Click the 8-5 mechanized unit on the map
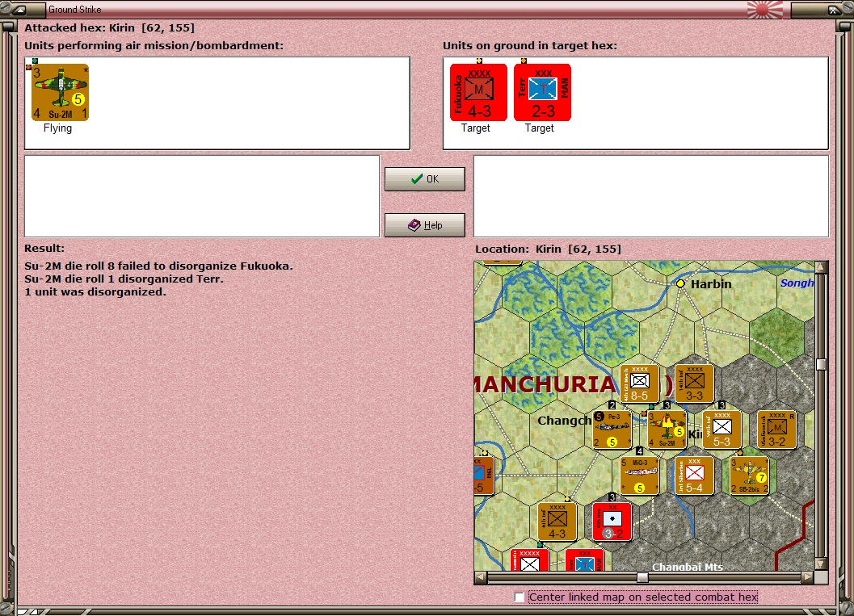 (x=639, y=383)
